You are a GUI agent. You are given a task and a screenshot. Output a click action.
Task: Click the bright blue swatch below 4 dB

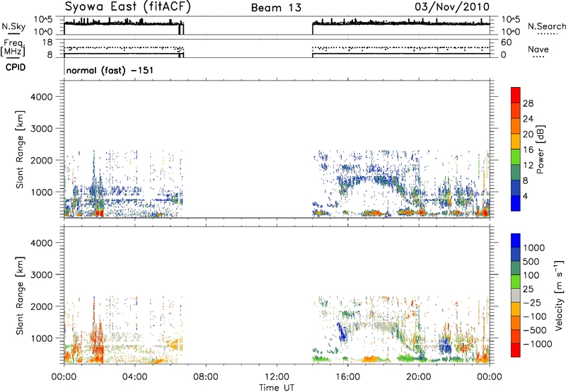pyautogui.click(x=516, y=203)
